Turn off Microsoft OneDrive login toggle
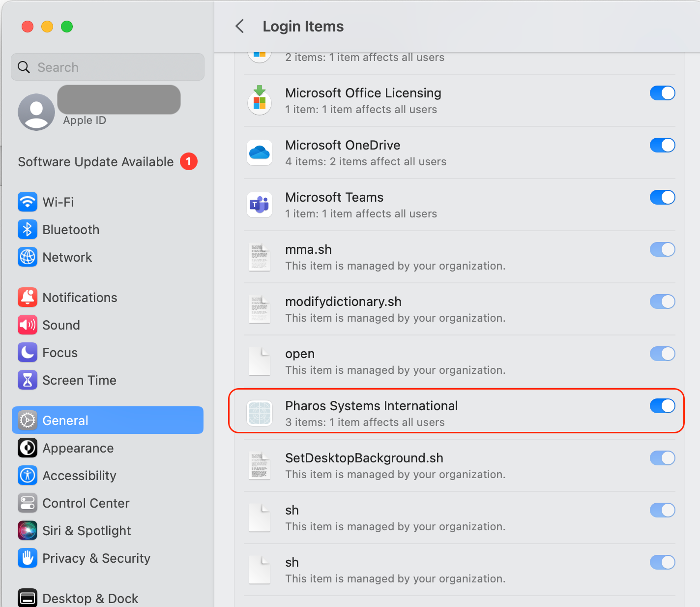Image resolution: width=700 pixels, height=607 pixels. click(663, 145)
